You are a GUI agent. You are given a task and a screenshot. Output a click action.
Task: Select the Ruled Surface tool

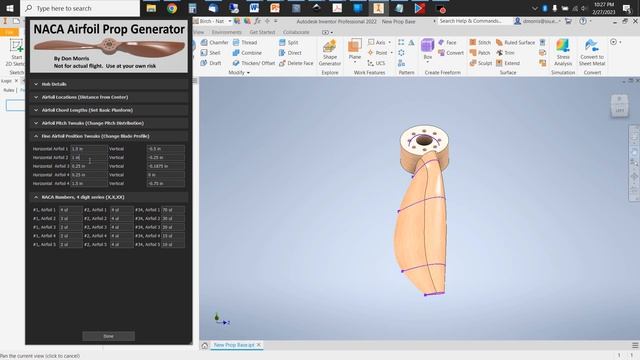tap(515, 42)
